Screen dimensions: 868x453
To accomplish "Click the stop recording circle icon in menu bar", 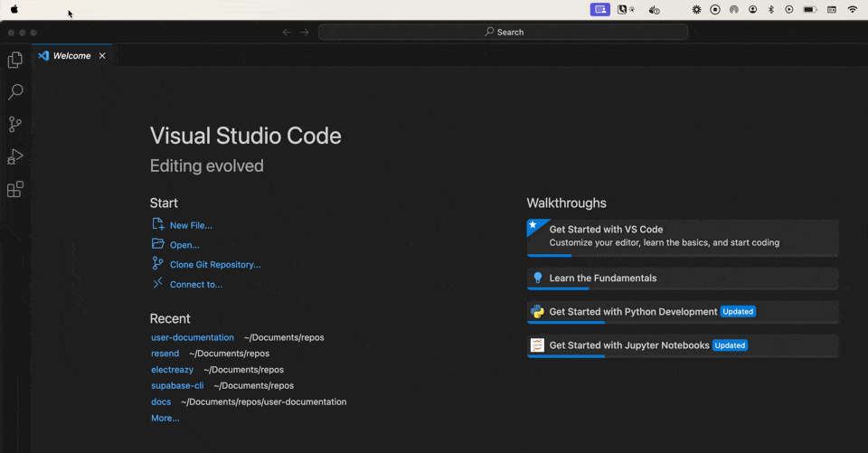I will pos(715,9).
